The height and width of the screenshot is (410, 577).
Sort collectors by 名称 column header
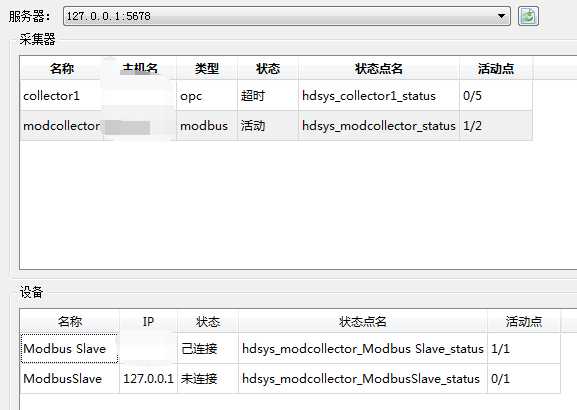coord(61,68)
